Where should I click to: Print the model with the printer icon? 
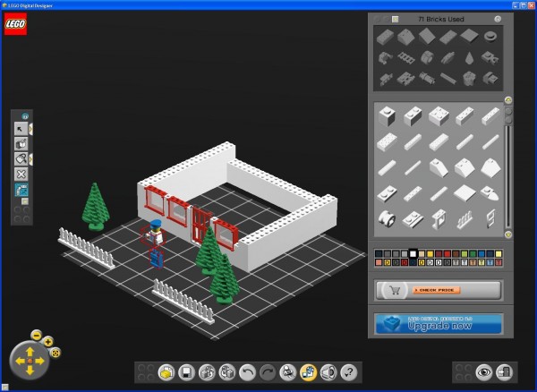point(288,372)
